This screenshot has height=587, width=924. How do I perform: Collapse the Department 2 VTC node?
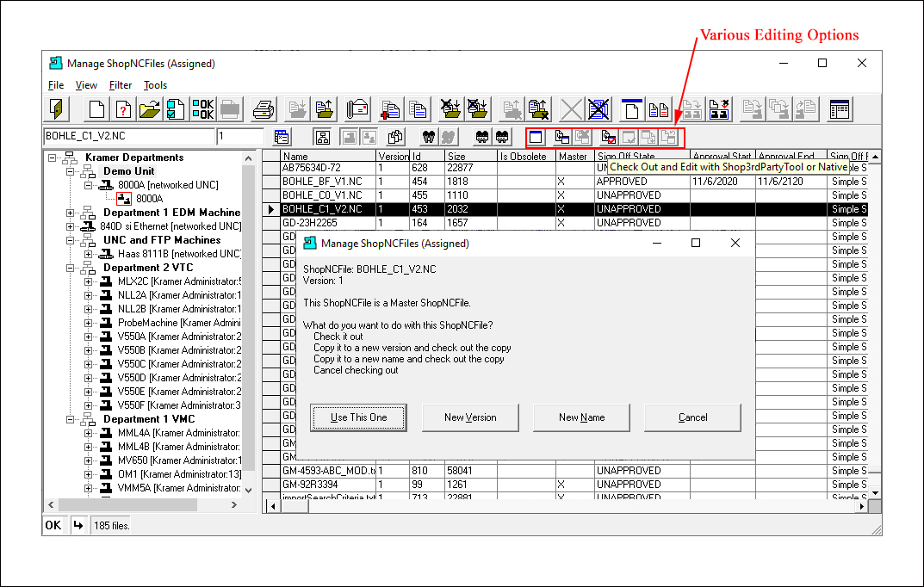[x=70, y=268]
